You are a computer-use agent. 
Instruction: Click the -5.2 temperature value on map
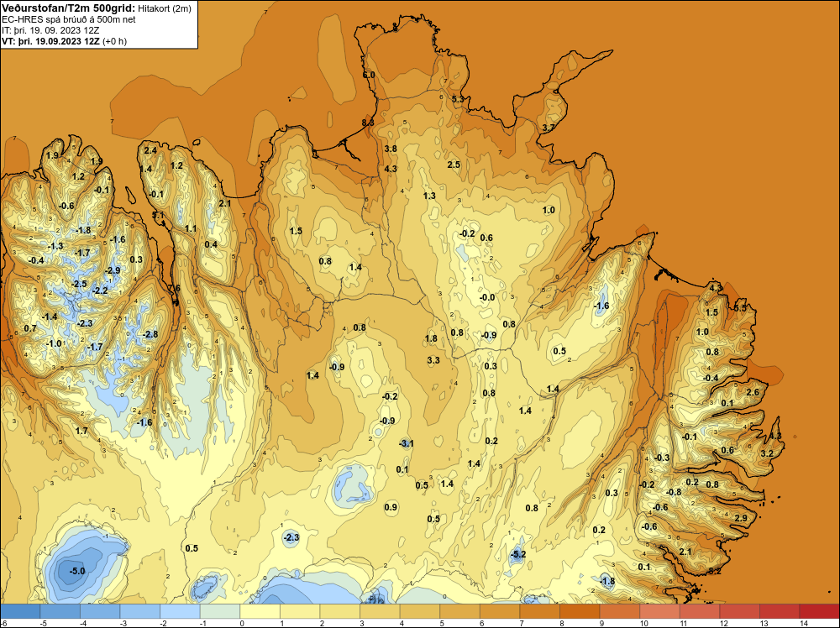(x=517, y=555)
